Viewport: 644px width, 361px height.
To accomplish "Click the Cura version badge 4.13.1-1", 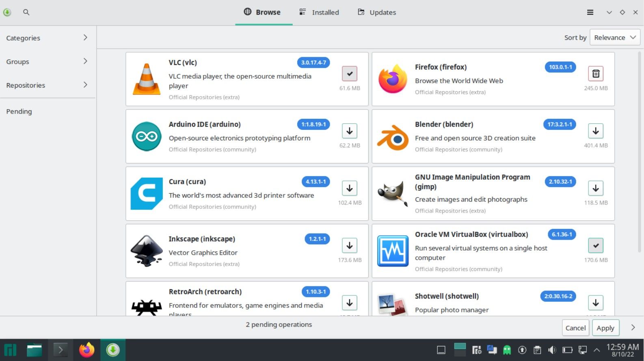I will pos(316,182).
